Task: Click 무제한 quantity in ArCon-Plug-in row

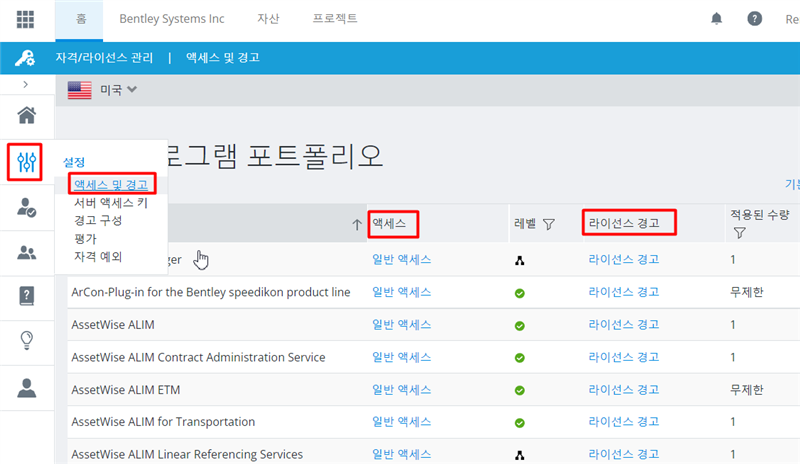Action: pyautogui.click(x=746, y=292)
